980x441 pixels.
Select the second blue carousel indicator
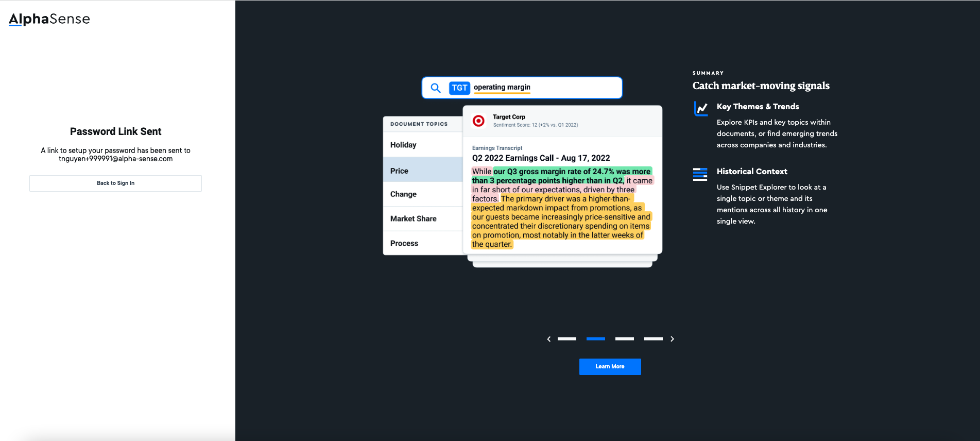tap(596, 338)
